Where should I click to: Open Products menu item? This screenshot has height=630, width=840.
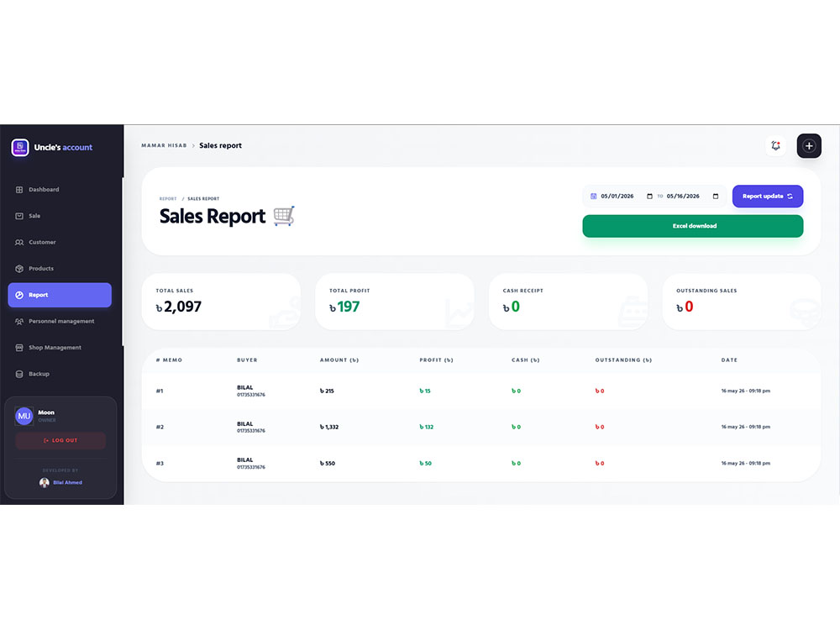pos(60,269)
